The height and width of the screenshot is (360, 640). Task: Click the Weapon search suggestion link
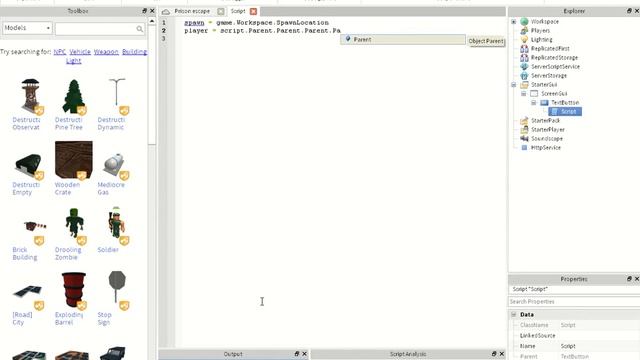tap(106, 52)
